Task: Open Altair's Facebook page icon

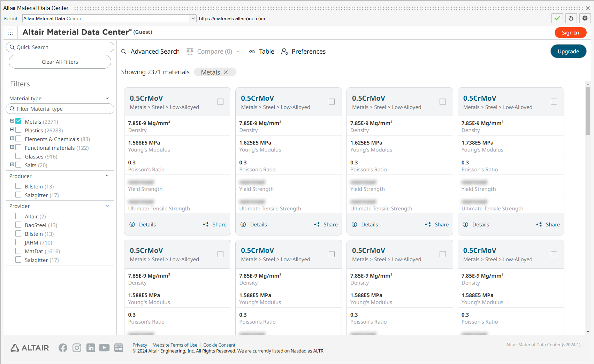Action: 63,348
